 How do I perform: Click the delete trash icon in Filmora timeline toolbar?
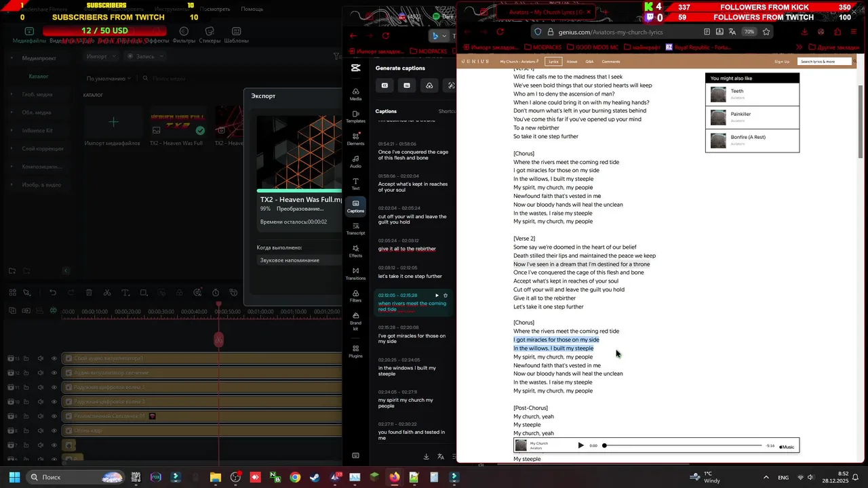[x=89, y=293]
